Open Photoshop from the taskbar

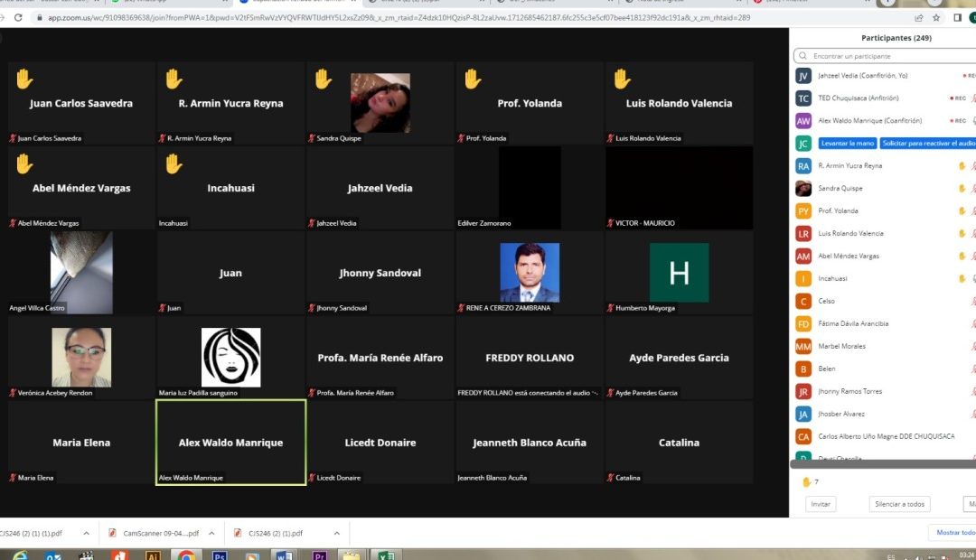(x=220, y=555)
